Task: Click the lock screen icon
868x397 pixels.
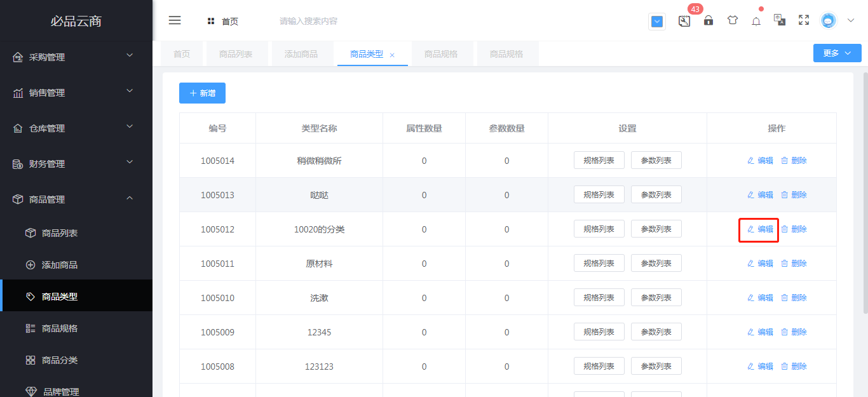Action: point(709,20)
